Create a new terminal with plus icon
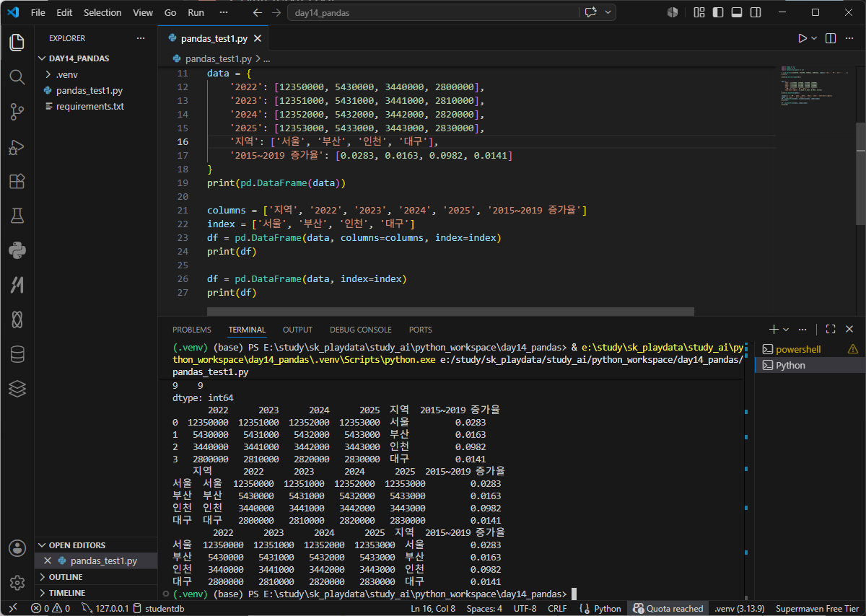Viewport: 866px width, 616px height. (774, 329)
